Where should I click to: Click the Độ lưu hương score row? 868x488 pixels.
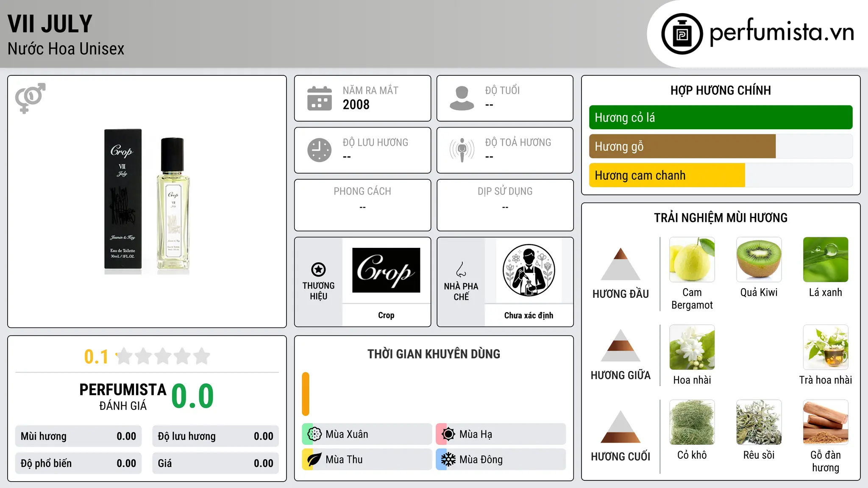216,436
